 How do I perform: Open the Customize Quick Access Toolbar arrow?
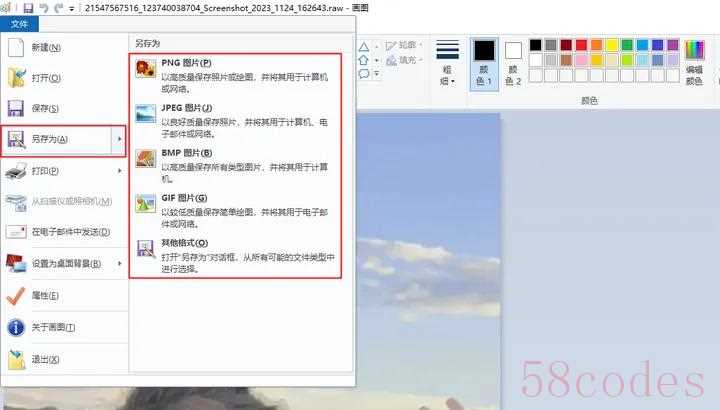pos(72,9)
